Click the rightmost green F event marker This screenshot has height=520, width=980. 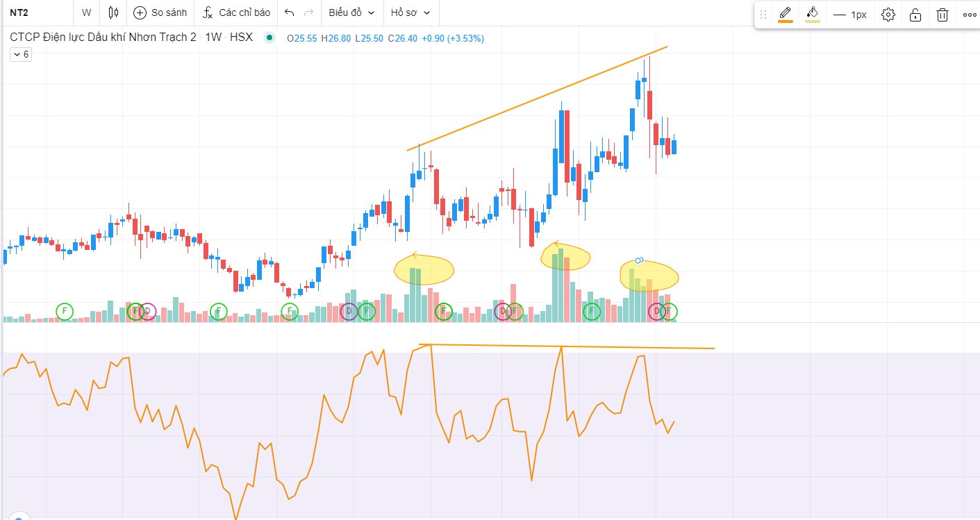point(669,312)
